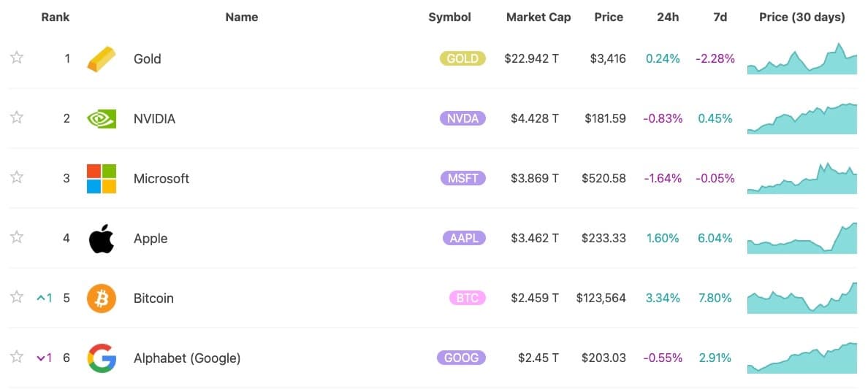
Task: Click the Alphabet Google logo icon
Action: click(x=101, y=358)
